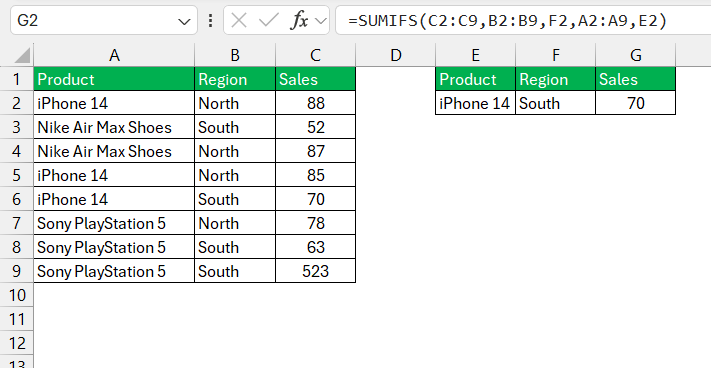Select column D header

coord(395,55)
